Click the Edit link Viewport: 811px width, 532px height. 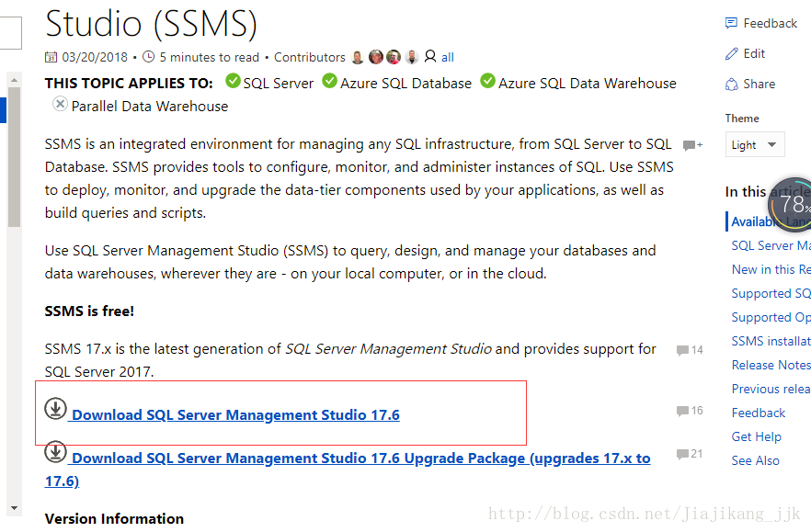click(754, 54)
